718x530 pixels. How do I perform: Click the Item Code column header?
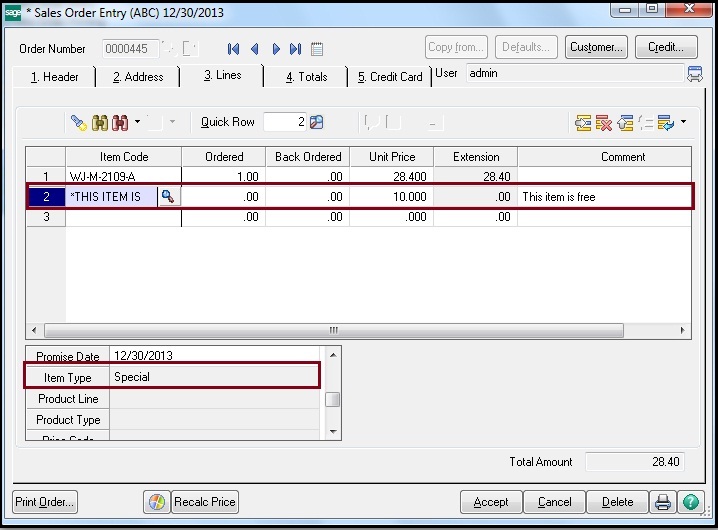[x=124, y=157]
